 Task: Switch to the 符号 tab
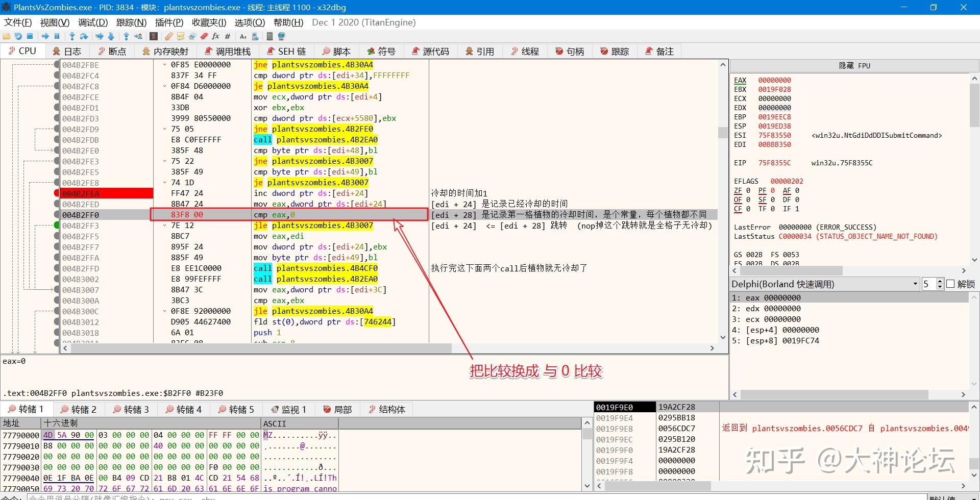point(382,52)
